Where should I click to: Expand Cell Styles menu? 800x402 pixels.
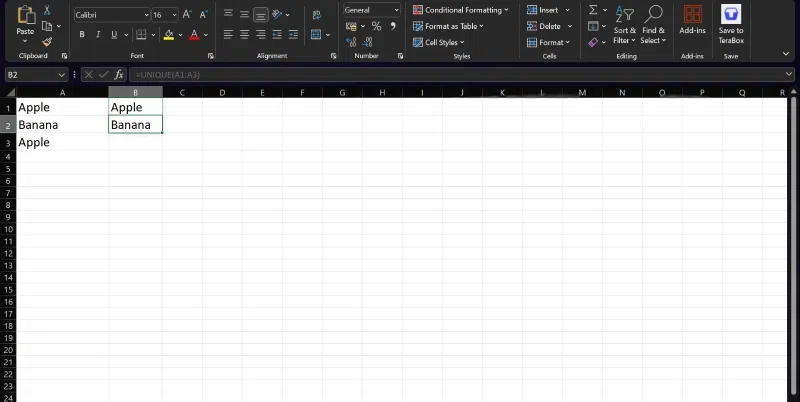(x=438, y=42)
